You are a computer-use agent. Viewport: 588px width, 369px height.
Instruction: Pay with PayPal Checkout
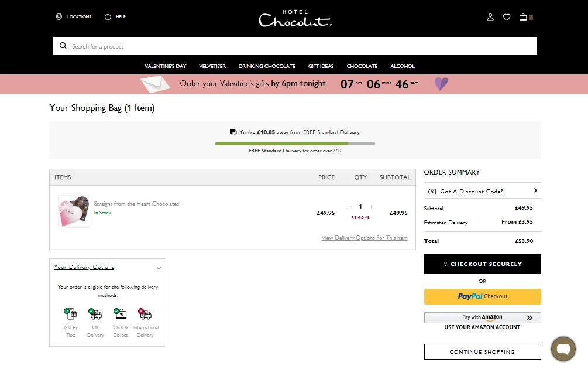(482, 296)
